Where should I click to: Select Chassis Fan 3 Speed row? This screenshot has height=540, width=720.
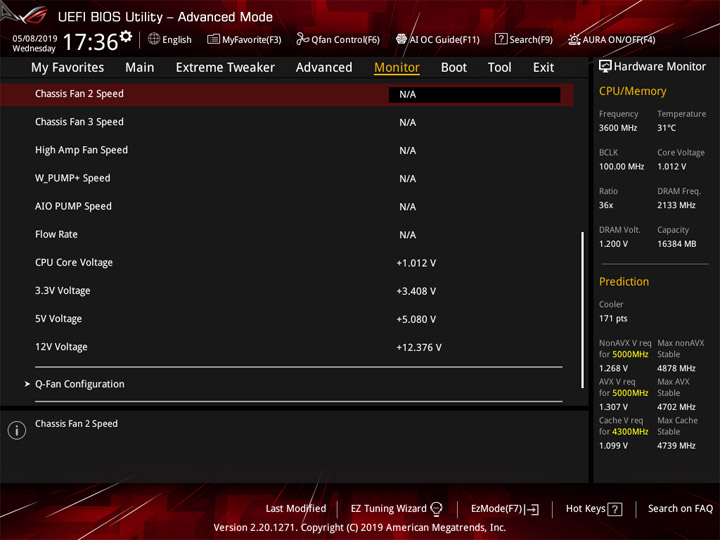point(287,122)
